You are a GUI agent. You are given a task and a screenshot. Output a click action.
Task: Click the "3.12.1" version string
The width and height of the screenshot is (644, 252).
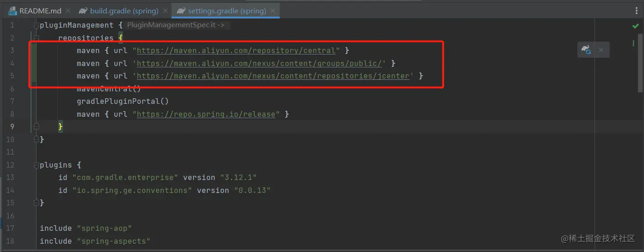[x=238, y=178]
